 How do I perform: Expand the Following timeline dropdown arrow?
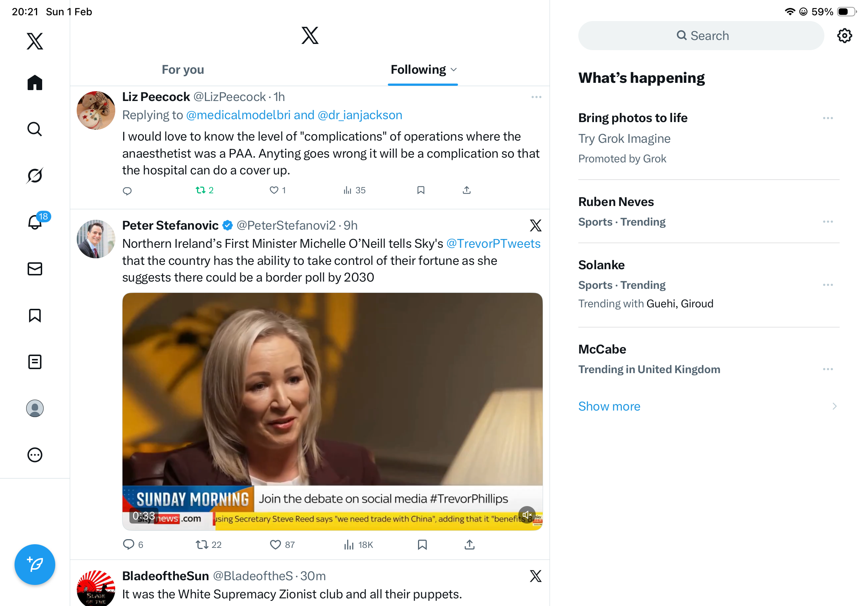[454, 69]
